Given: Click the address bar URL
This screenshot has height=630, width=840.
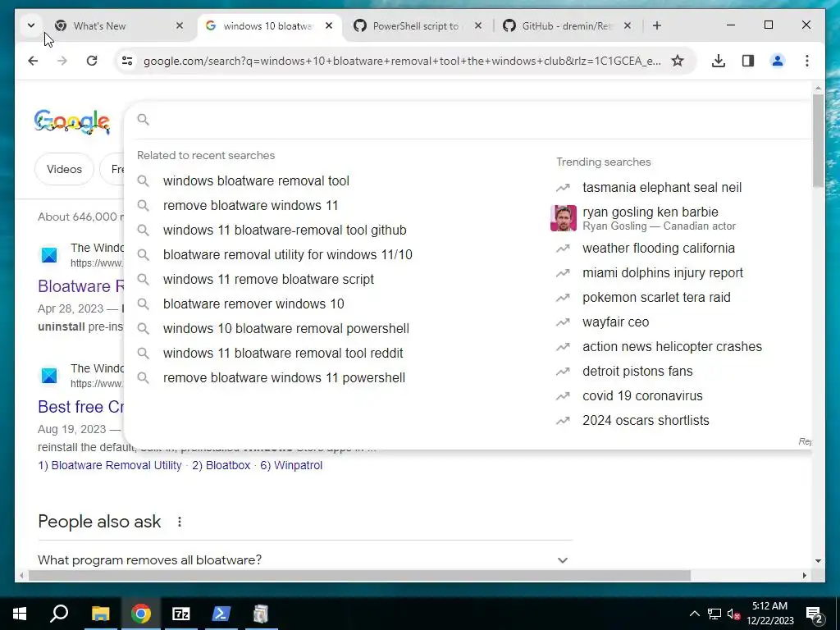Looking at the screenshot, I should pos(402,61).
